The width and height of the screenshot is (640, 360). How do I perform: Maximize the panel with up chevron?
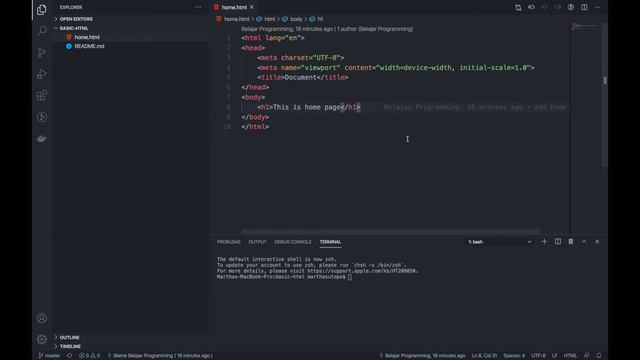click(x=584, y=242)
